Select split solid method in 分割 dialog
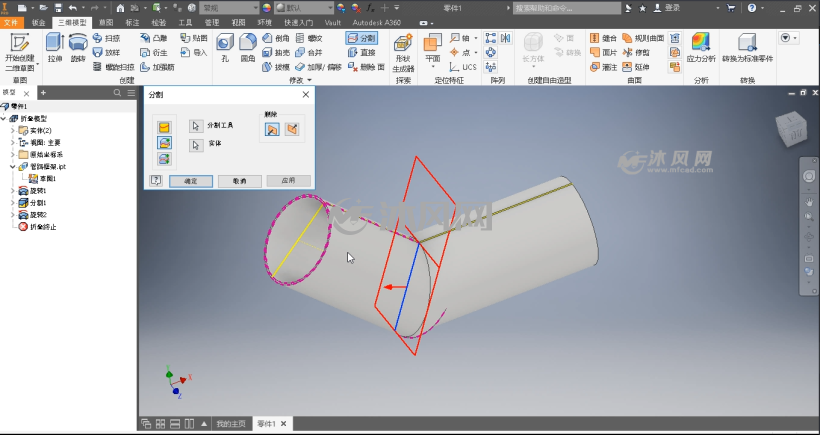Screen dimensions: 820x435 pyautogui.click(x=164, y=158)
